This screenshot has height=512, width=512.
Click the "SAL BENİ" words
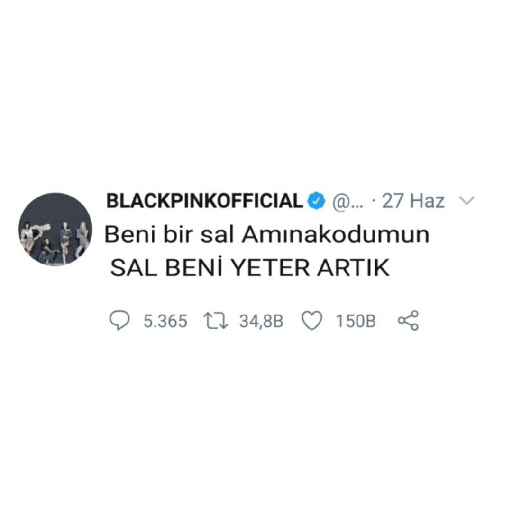point(166,268)
